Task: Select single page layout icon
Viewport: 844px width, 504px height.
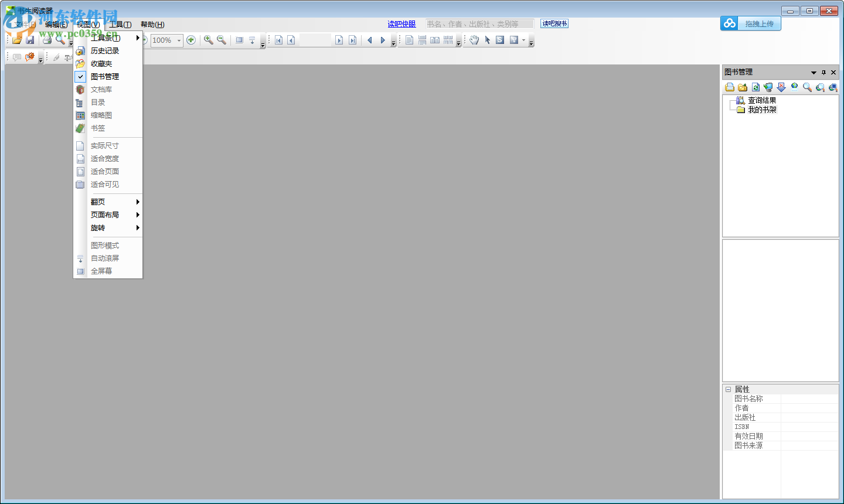Action: click(409, 40)
